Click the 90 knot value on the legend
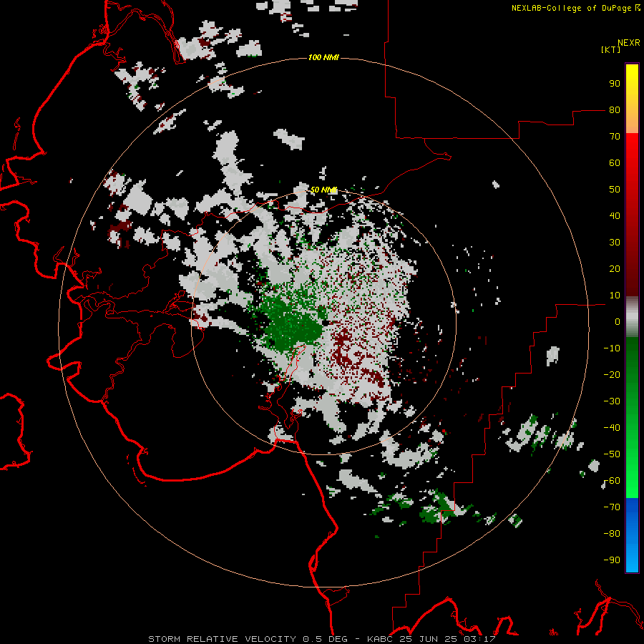 click(615, 84)
